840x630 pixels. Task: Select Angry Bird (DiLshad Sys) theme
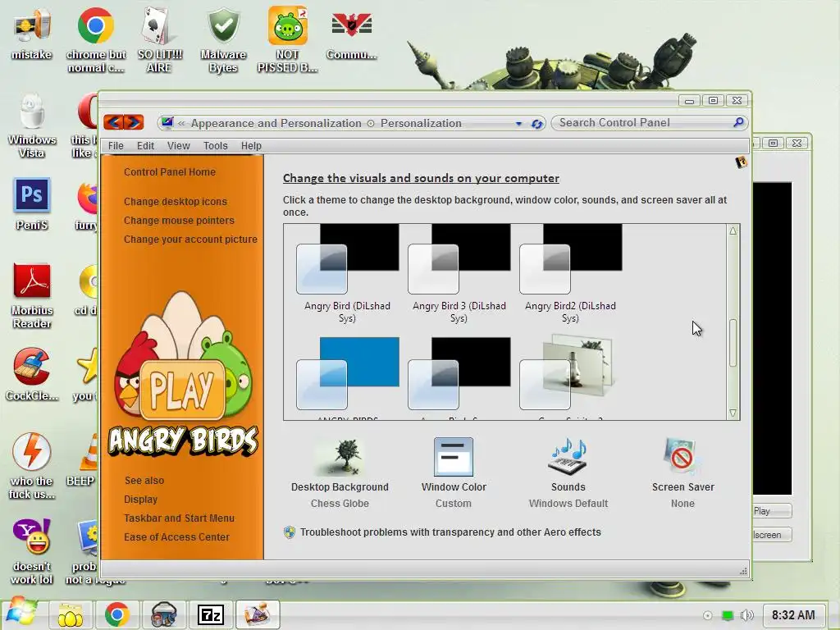(x=347, y=274)
